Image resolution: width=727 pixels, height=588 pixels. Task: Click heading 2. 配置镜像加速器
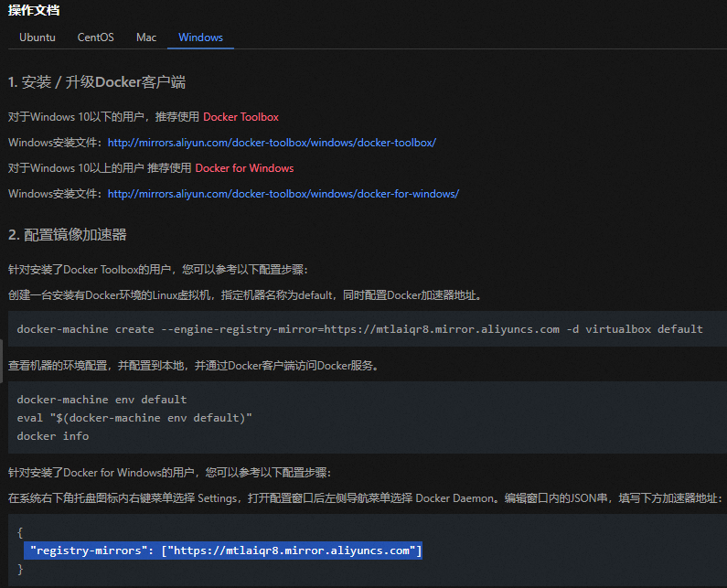[68, 235]
